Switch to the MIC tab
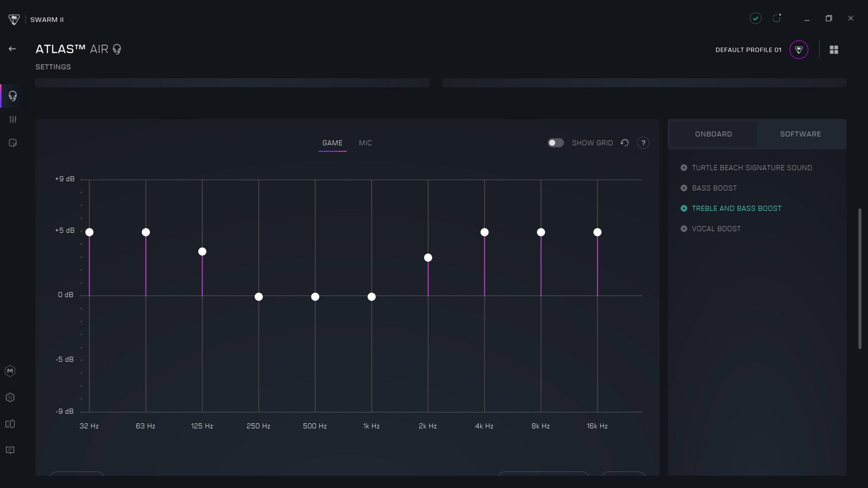Viewport: 868px width, 488px height. [x=365, y=143]
